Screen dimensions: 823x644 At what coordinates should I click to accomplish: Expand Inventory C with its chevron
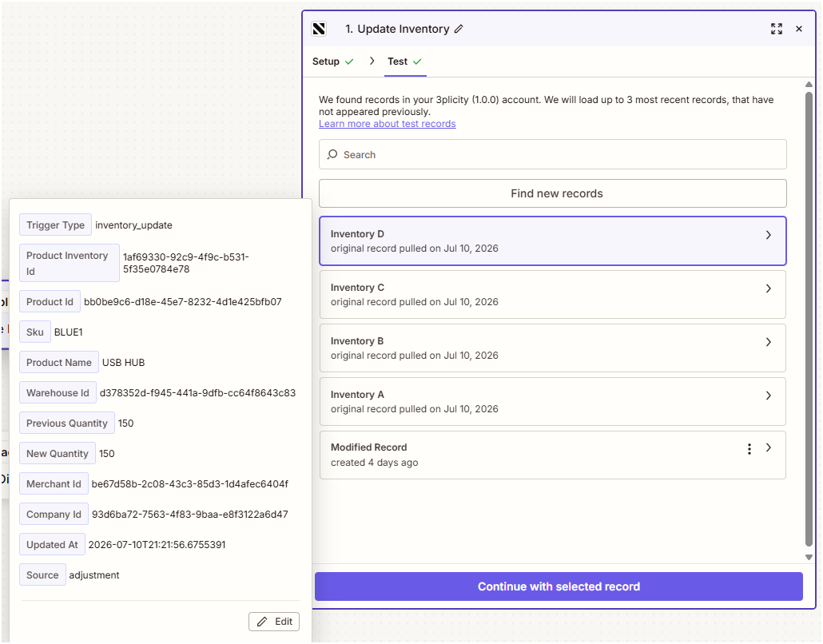769,288
